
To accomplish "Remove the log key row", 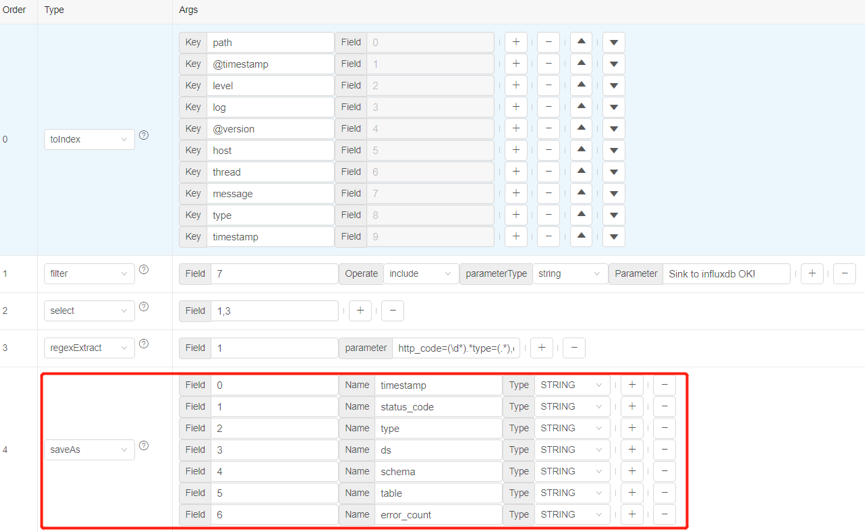I will (x=548, y=107).
